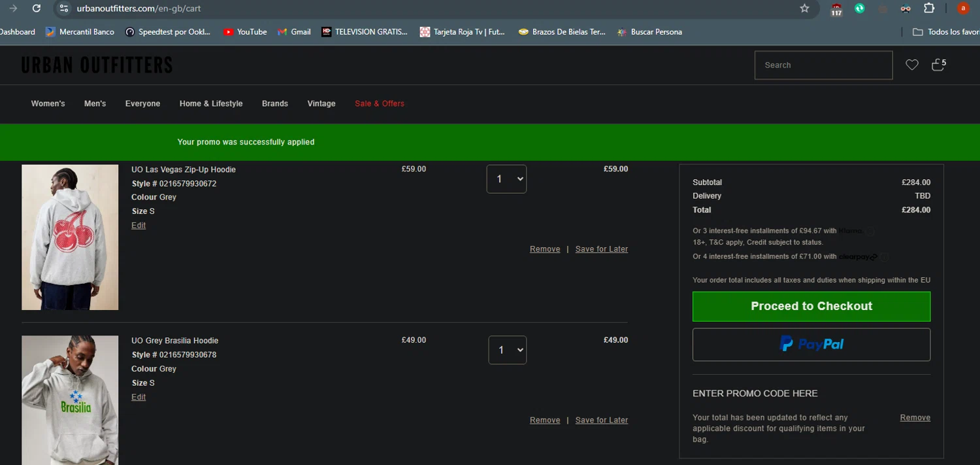
Task: Open the Extensions puzzle-piece menu
Action: point(929,9)
